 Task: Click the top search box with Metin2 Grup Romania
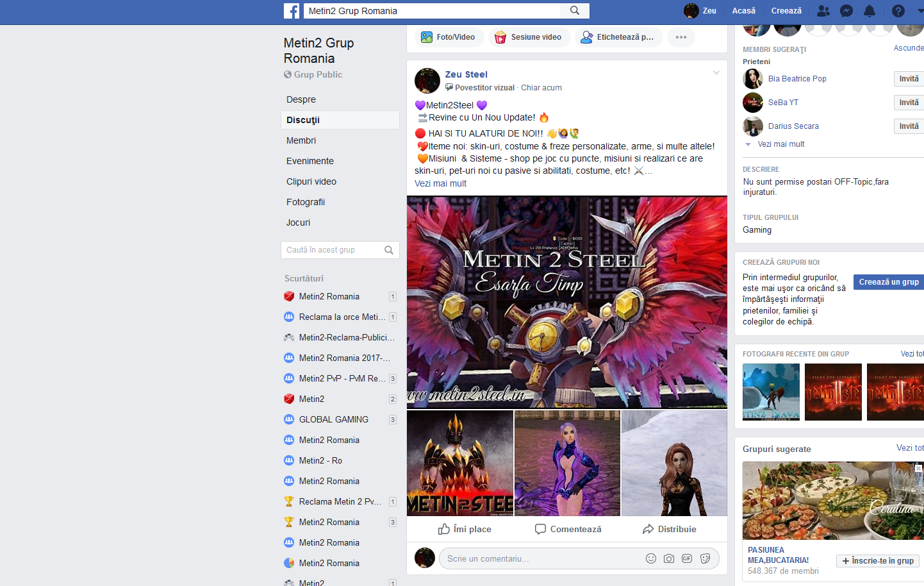coord(432,11)
